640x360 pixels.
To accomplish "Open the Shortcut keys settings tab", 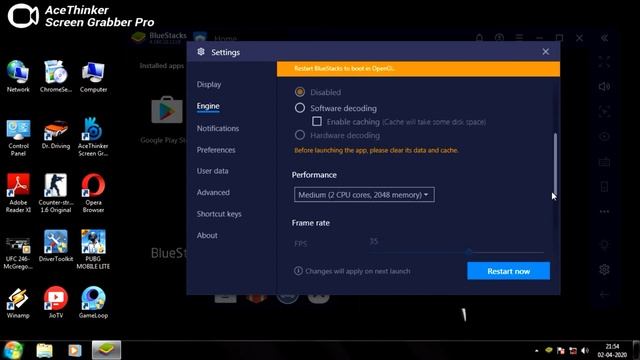I will coord(219,214).
